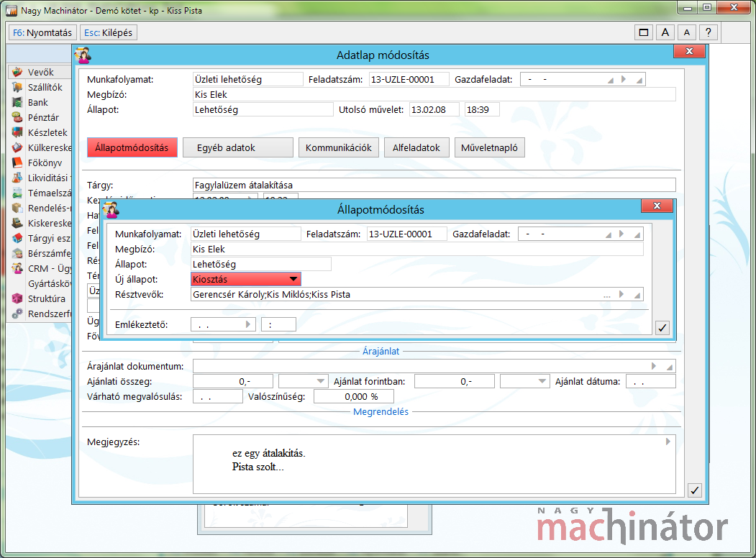Viewport: 756px width, 558px height.
Task: Open the Külkereskedelem module icon
Action: (17, 147)
